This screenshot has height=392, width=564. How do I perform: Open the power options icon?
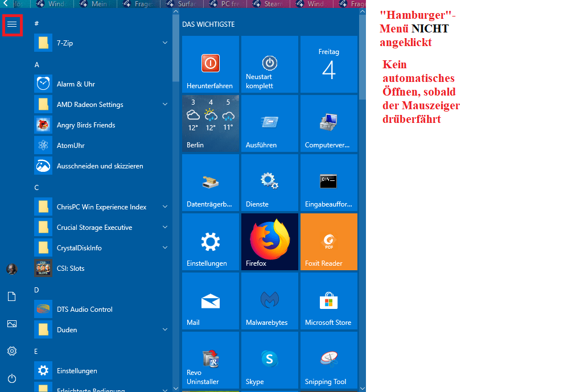[12, 378]
